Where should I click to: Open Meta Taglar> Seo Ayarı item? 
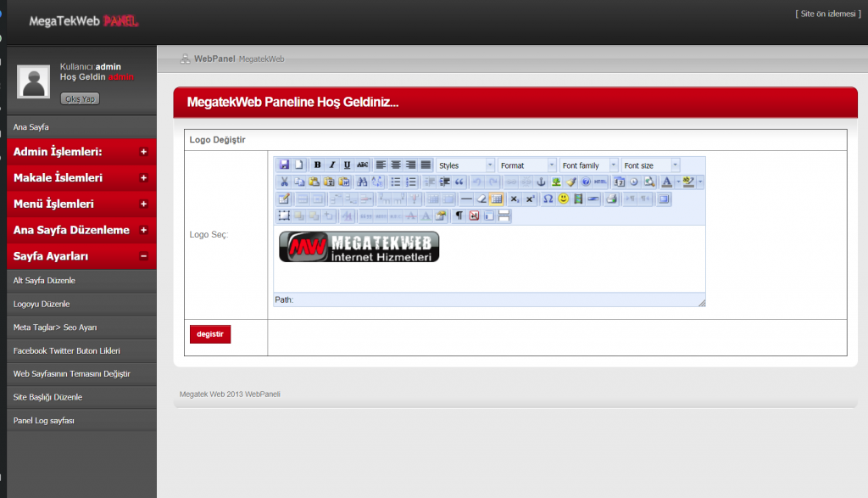click(x=82, y=327)
